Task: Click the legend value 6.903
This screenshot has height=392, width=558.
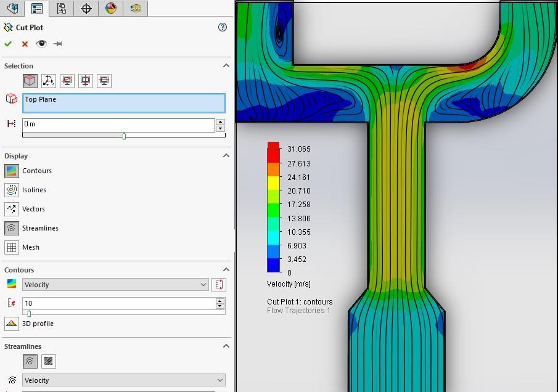Action: click(297, 246)
